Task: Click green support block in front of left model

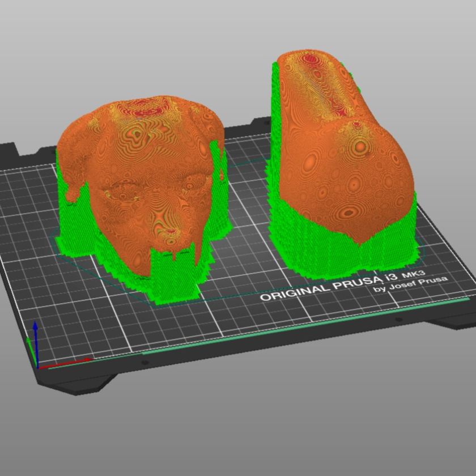Action: 173,278
